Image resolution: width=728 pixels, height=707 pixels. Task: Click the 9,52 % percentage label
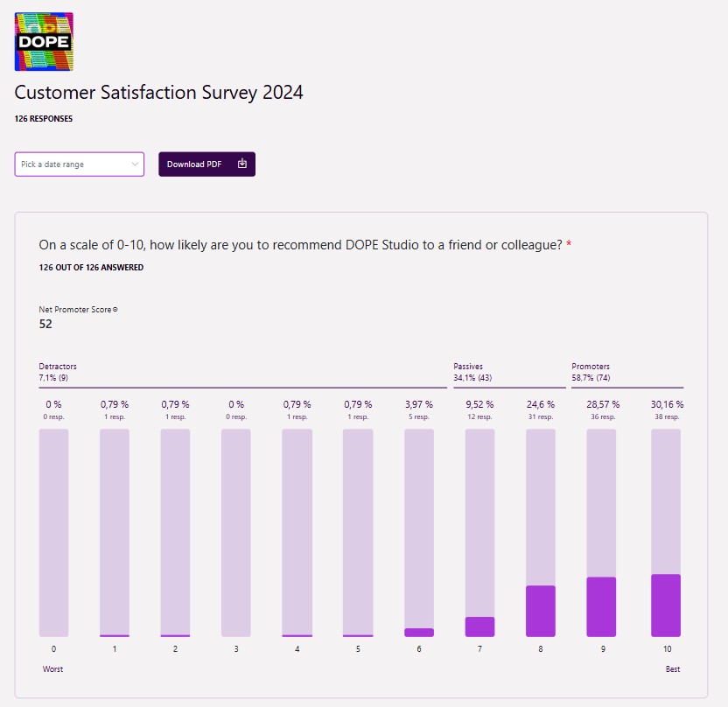[479, 404]
